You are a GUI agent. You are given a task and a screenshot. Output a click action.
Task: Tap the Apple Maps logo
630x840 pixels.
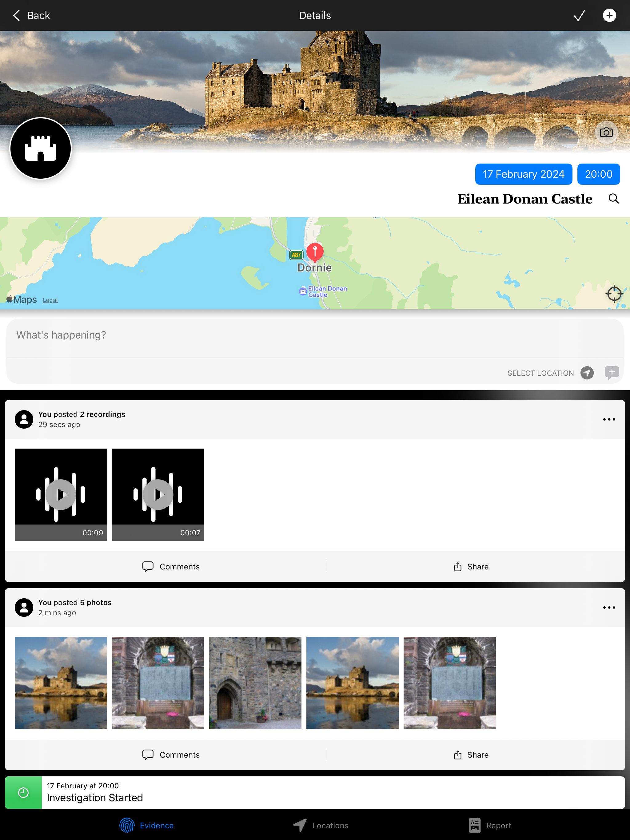pos(22,299)
